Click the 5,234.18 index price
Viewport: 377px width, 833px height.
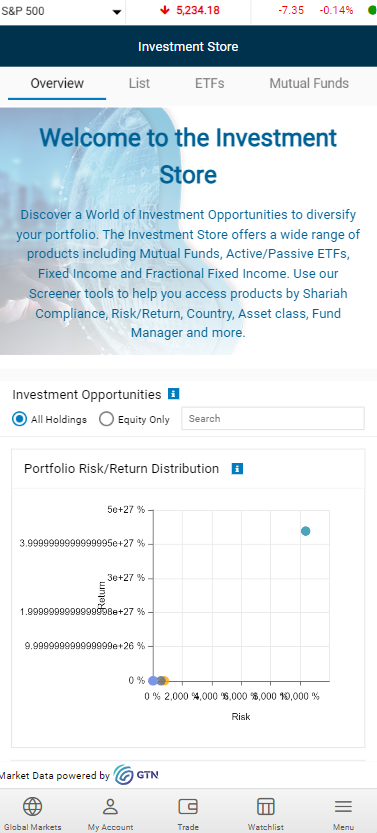click(198, 10)
